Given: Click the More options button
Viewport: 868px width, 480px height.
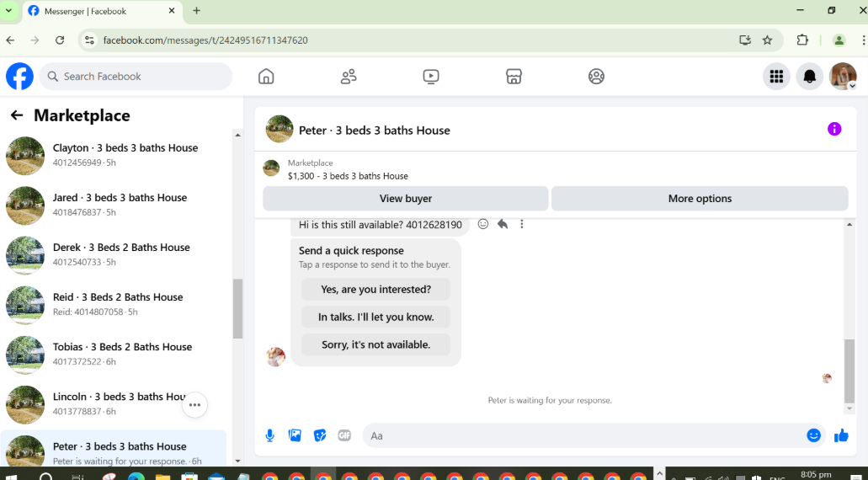Looking at the screenshot, I should coord(700,198).
